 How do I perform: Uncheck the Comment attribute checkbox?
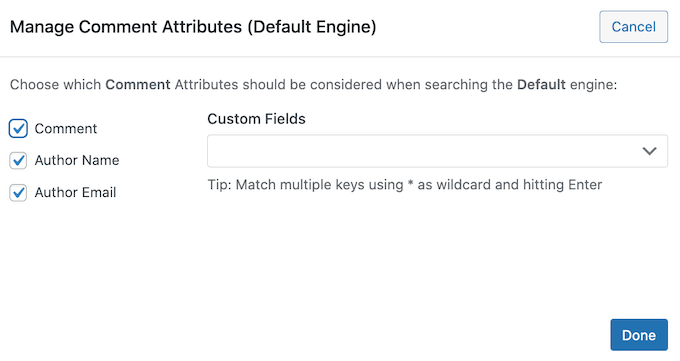point(18,128)
